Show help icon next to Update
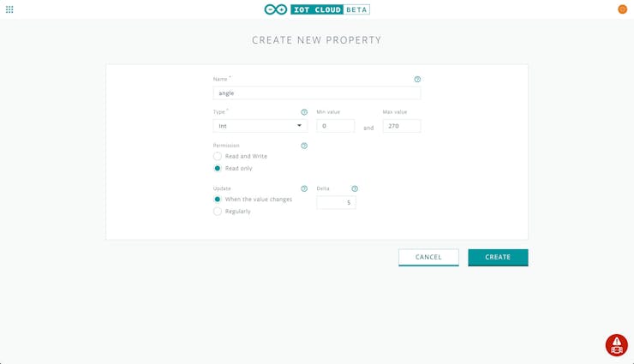 [304, 188]
